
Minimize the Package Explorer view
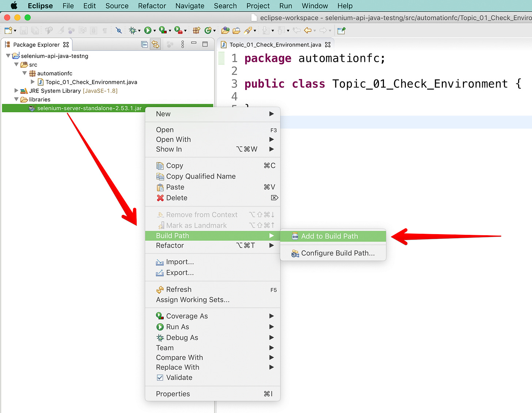click(x=194, y=44)
